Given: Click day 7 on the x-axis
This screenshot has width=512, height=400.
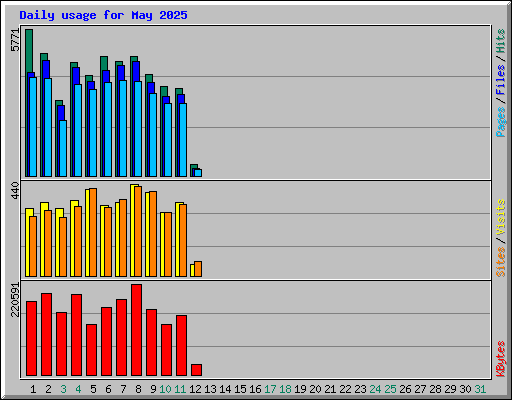Looking at the screenshot, I should click(123, 389).
